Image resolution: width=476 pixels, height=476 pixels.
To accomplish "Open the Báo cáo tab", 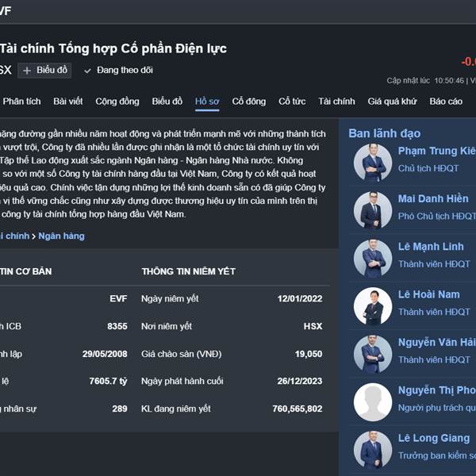I will (446, 102).
